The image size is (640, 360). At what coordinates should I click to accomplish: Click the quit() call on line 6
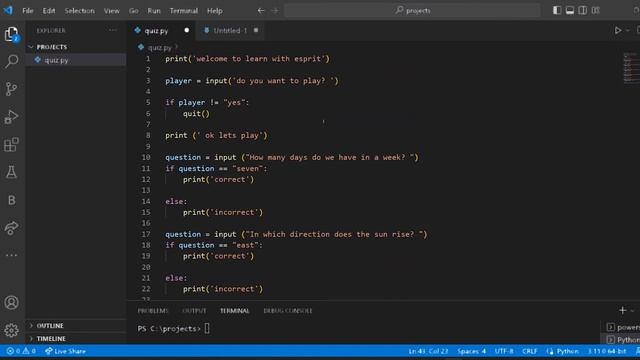196,113
